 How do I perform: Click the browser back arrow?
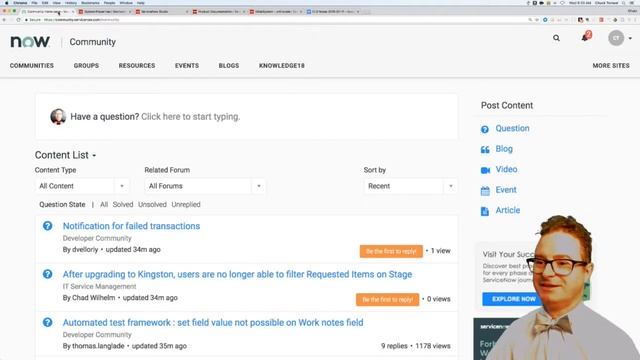pyautogui.click(x=4, y=20)
